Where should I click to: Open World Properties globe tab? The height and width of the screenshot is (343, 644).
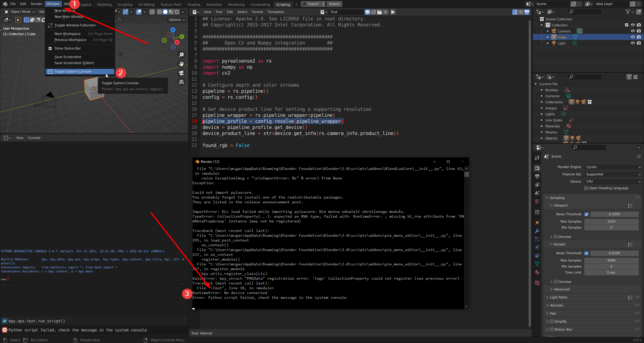[x=537, y=201]
